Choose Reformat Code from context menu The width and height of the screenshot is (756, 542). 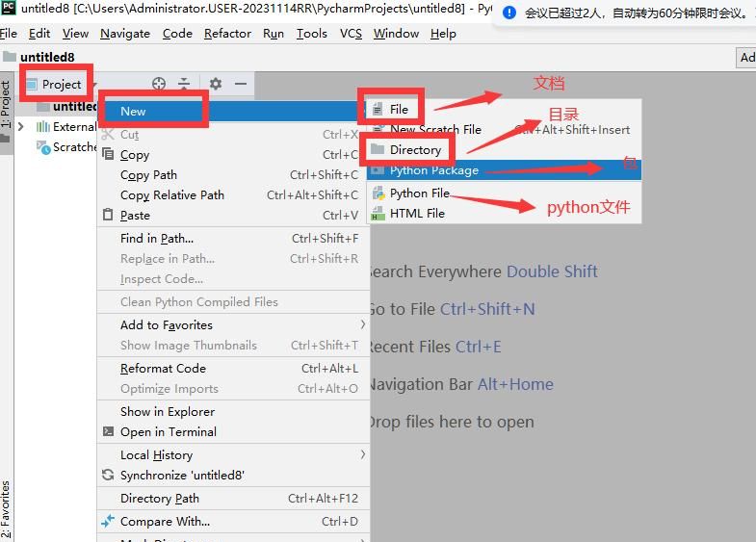(163, 369)
